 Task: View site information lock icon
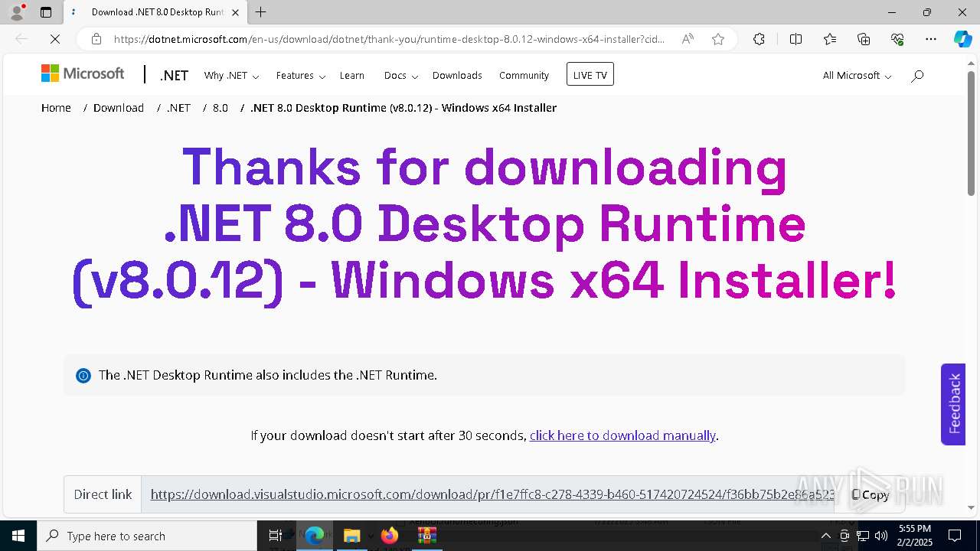pos(96,39)
